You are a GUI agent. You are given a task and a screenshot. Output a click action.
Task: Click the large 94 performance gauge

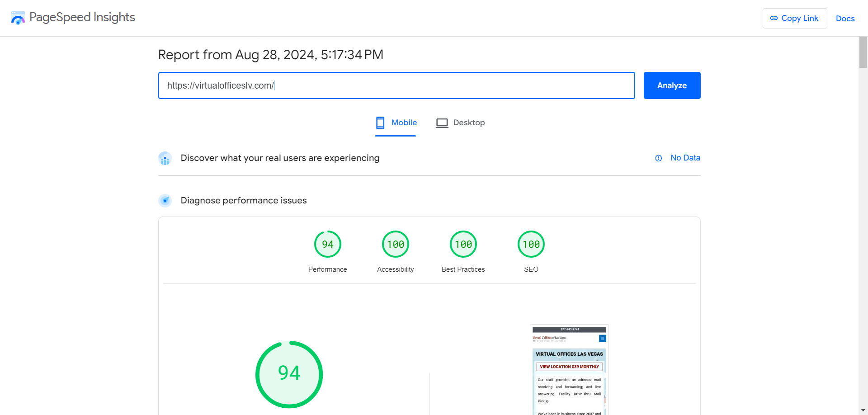[x=289, y=374]
